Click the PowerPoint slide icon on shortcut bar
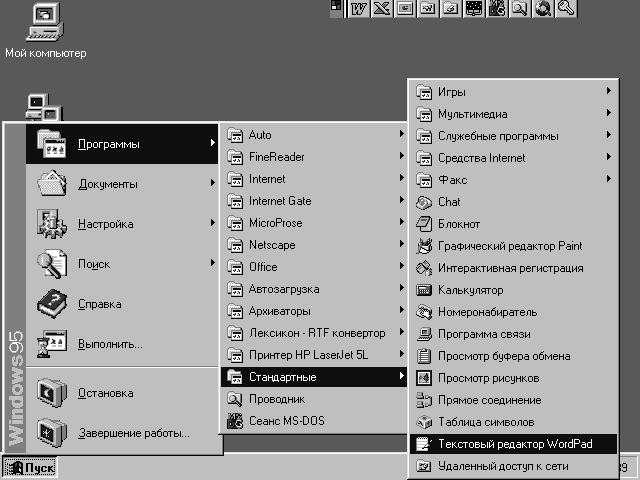Image resolution: width=640 pixels, height=480 pixels. (404, 8)
